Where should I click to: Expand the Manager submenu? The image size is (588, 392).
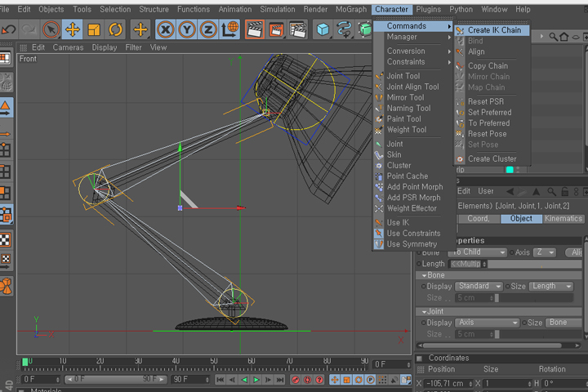(x=412, y=37)
